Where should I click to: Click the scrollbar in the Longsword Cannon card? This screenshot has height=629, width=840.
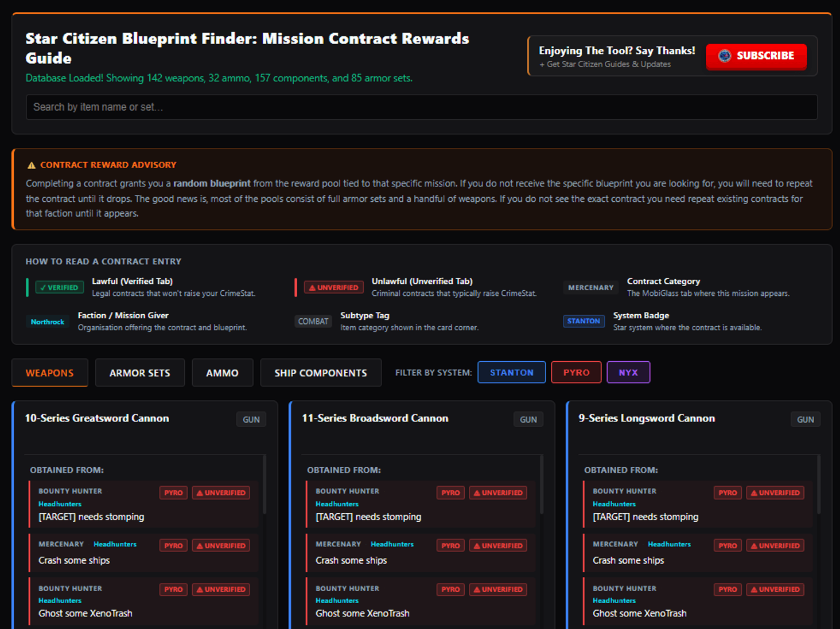pos(819,485)
